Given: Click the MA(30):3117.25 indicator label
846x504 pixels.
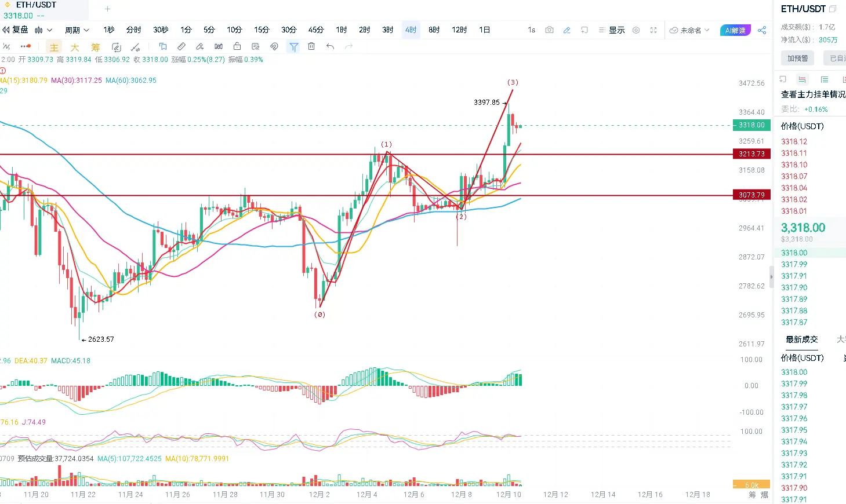Looking at the screenshot, I should coord(77,81).
